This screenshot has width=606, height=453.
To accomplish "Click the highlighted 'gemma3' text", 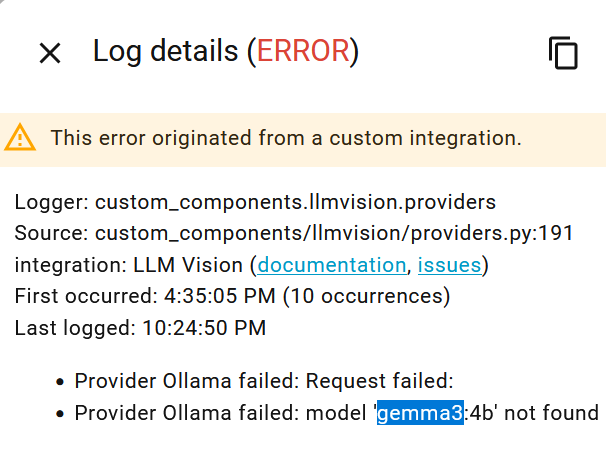I will (420, 412).
